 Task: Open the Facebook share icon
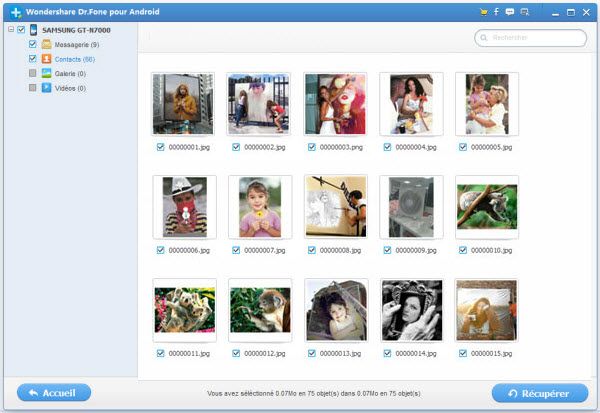click(496, 12)
